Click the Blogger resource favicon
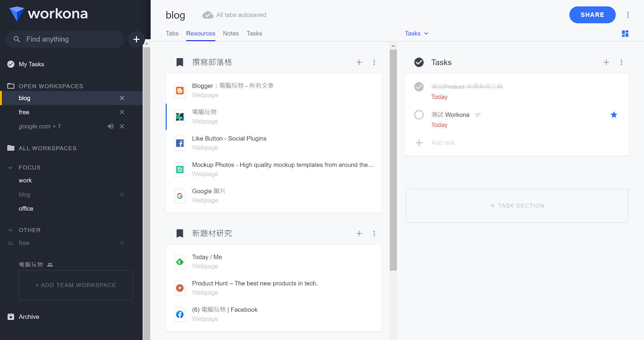This screenshot has height=340, width=644. coord(180,91)
